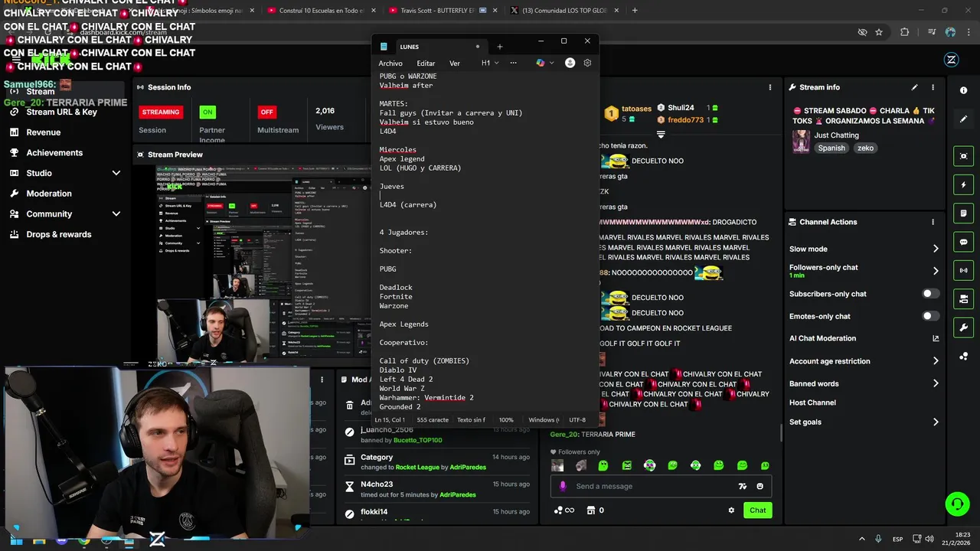Expand Set goals options
This screenshot has width=980, height=551.
click(x=936, y=422)
